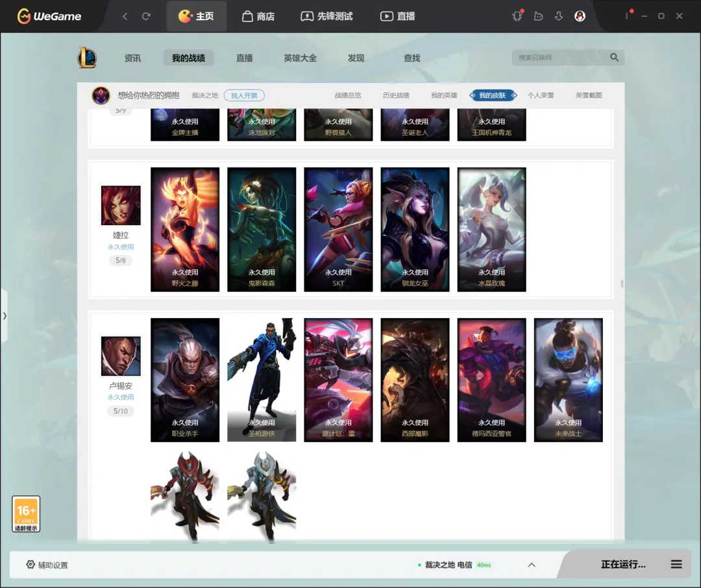Open the notifications headset icon
This screenshot has height=588, width=701.
[x=517, y=16]
